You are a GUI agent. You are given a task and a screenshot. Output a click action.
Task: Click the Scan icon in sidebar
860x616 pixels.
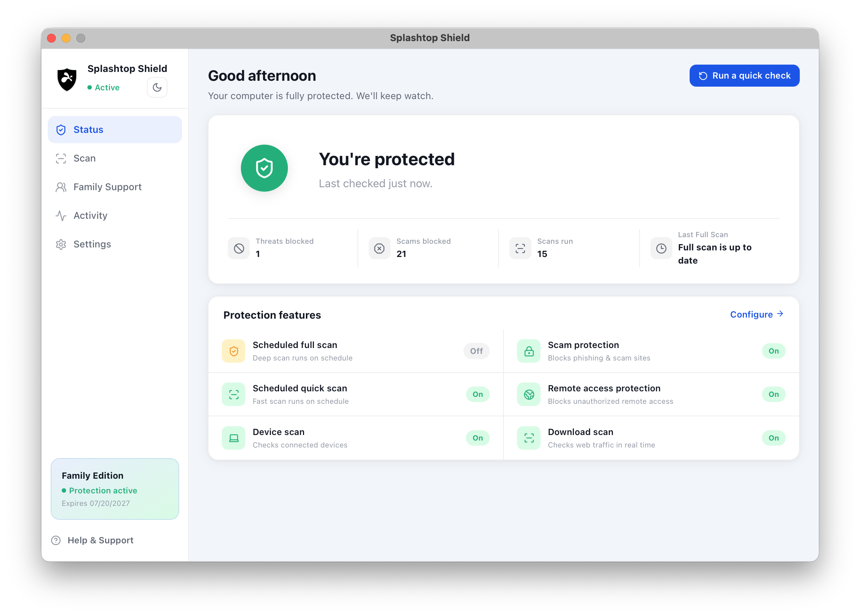[x=61, y=158]
